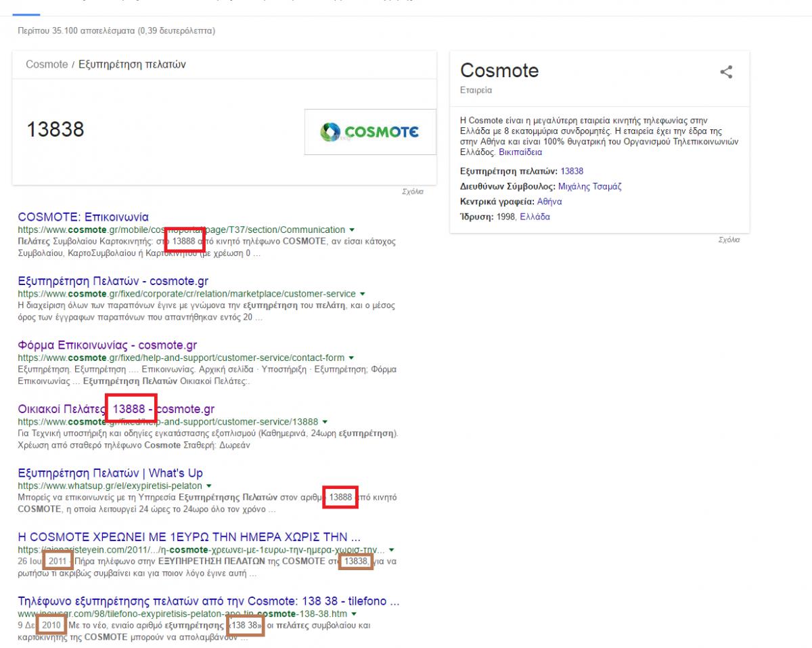The width and height of the screenshot is (812, 648).
Task: Expand dropdown arrow next to marketplace/customer-service URL
Action: [x=363, y=294]
